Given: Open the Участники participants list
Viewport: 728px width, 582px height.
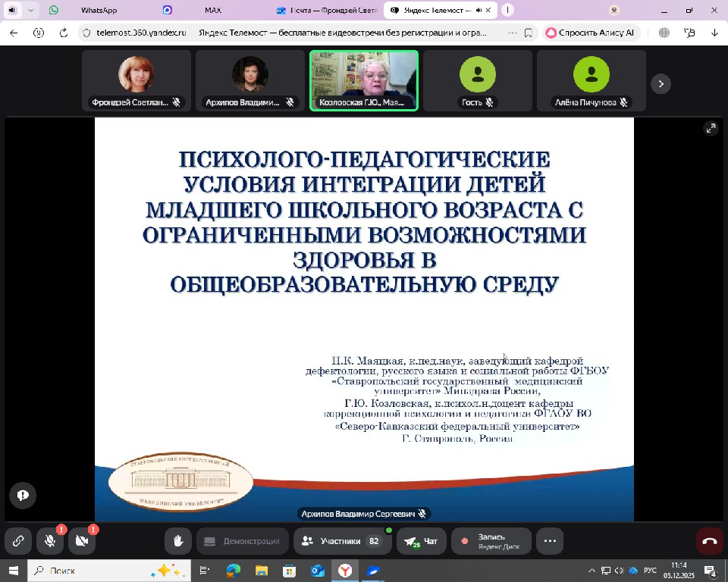Looking at the screenshot, I should [x=340, y=541].
